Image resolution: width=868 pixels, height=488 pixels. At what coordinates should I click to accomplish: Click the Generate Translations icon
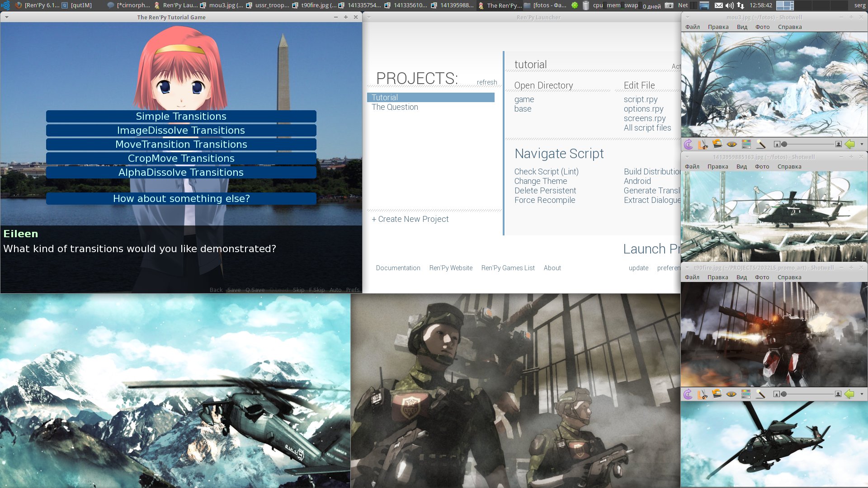pos(649,191)
